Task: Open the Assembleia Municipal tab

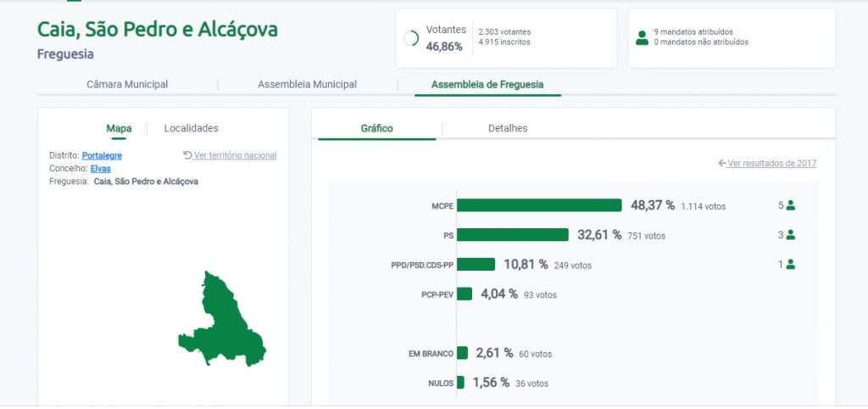Action: click(x=307, y=85)
